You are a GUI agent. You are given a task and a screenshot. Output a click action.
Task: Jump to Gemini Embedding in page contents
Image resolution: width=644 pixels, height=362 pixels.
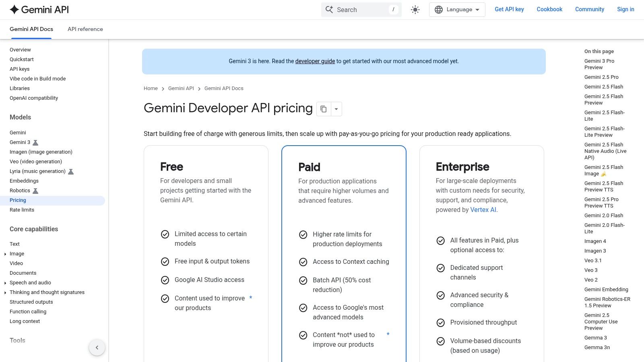(x=606, y=290)
